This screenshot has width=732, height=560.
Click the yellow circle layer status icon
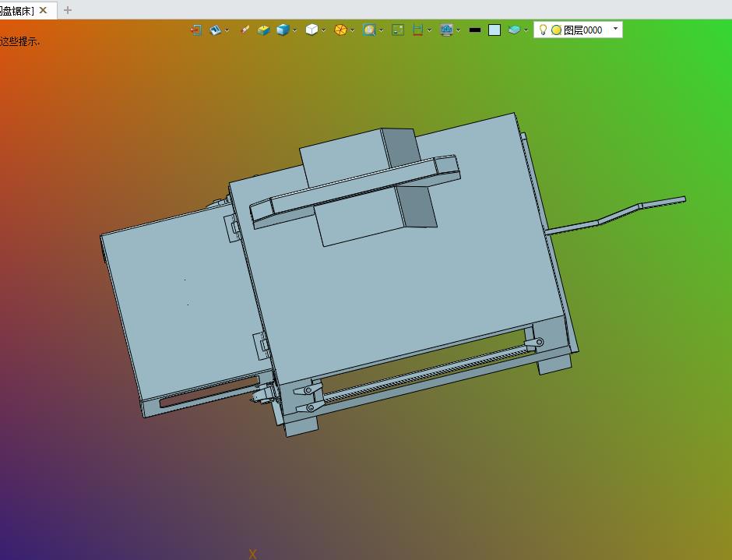click(556, 30)
